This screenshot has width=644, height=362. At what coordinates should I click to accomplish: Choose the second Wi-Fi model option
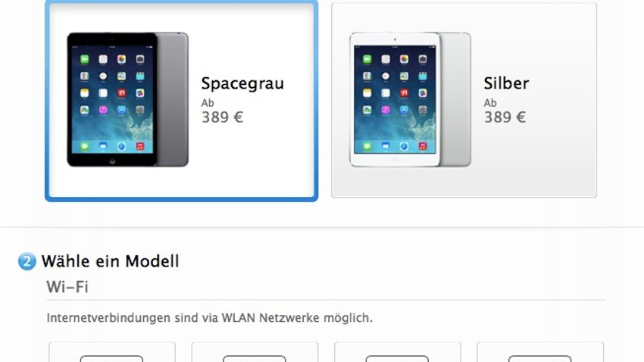click(x=255, y=352)
